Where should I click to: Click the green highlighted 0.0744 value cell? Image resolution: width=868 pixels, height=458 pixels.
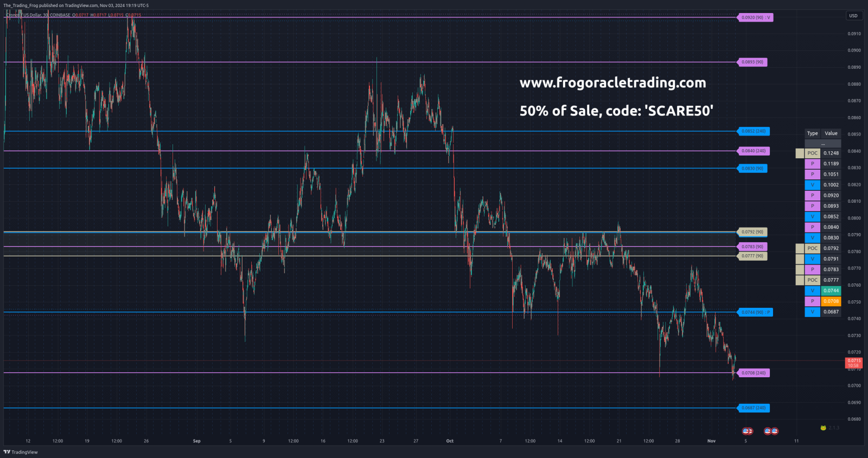pos(831,291)
